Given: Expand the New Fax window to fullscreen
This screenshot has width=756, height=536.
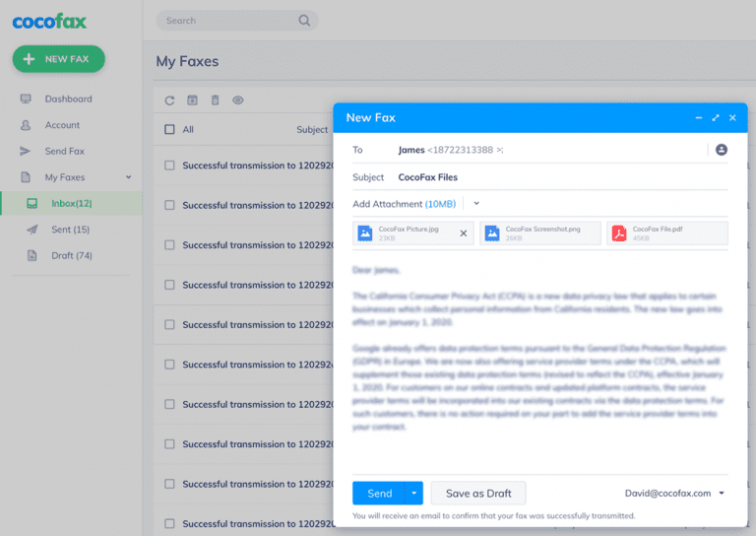Looking at the screenshot, I should click(x=716, y=117).
